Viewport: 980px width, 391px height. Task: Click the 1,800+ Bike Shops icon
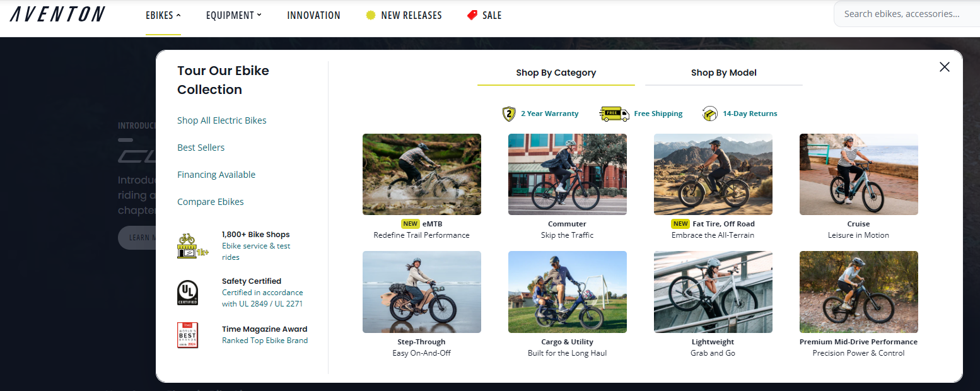193,246
